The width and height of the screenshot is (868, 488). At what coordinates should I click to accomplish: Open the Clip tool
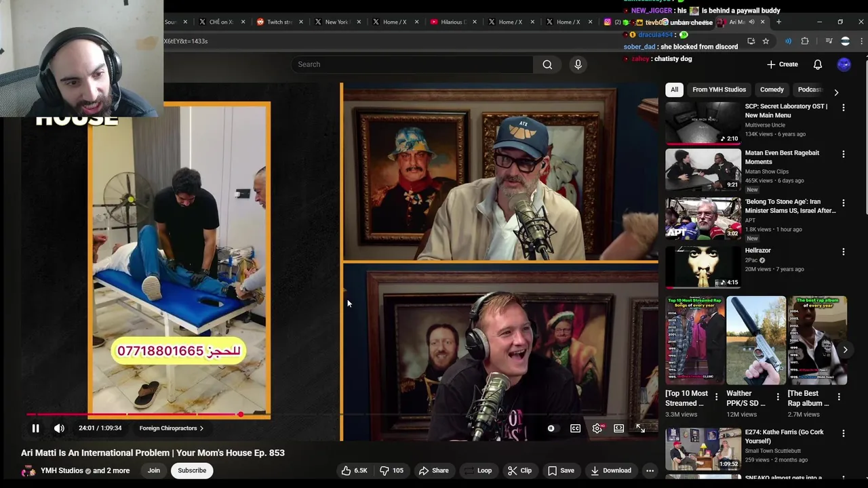[519, 470]
